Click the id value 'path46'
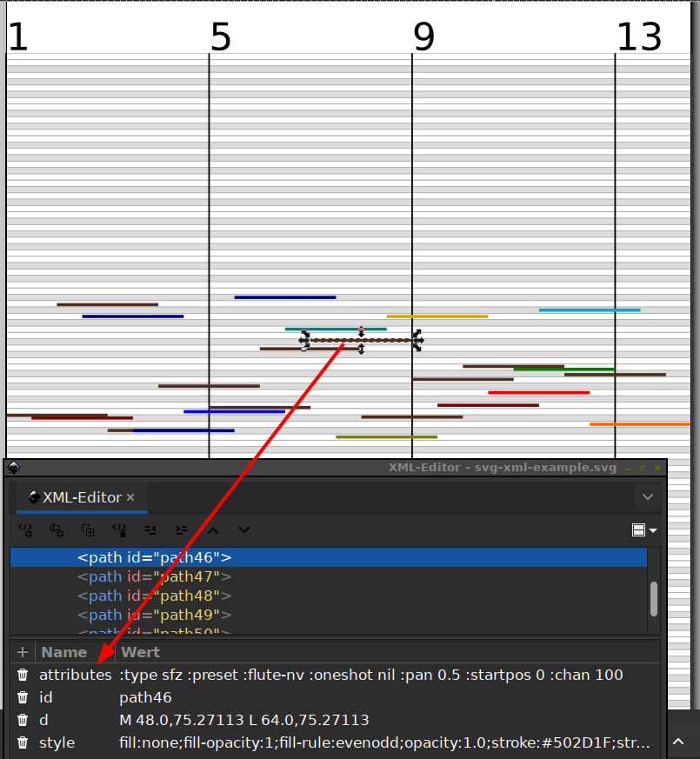The height and width of the screenshot is (759, 700). (x=145, y=697)
